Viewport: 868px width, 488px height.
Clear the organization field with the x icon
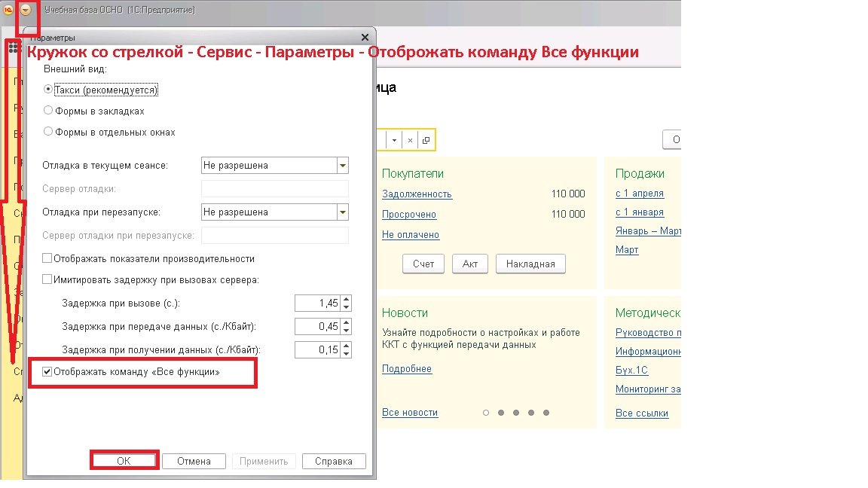coord(410,140)
